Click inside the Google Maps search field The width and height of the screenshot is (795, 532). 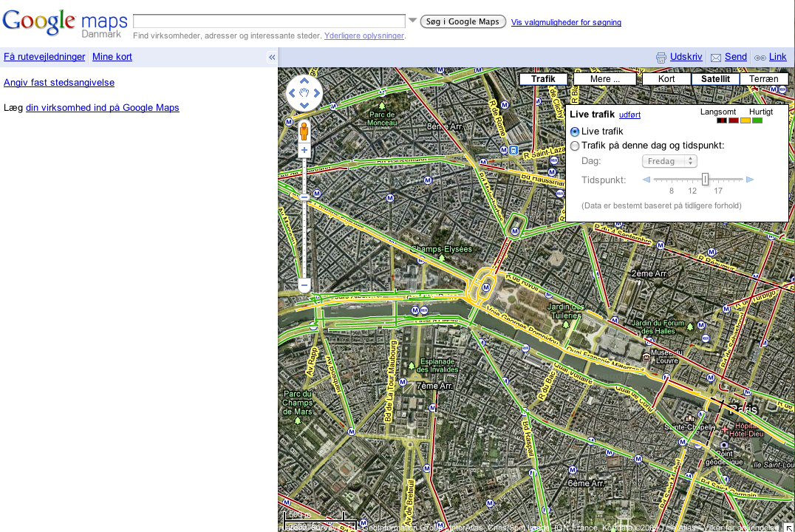269,21
